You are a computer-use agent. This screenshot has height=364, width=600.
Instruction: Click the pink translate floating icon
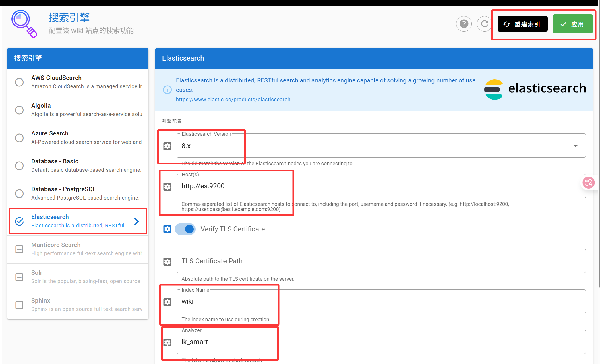[x=589, y=183]
